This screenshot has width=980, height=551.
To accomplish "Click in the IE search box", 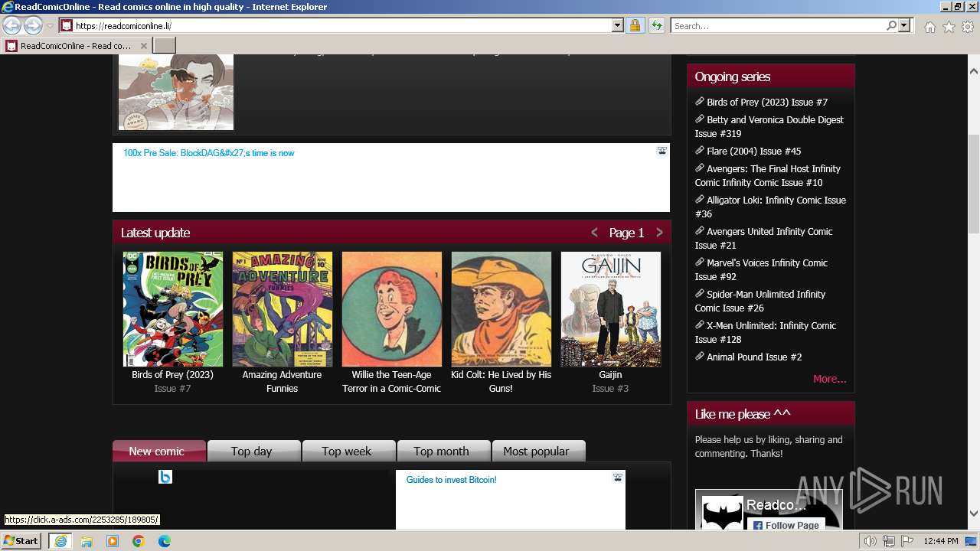I will tap(777, 25).
